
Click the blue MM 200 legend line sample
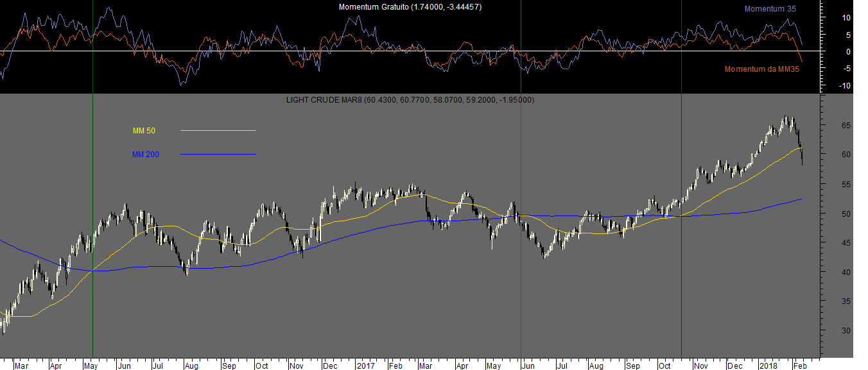pos(218,154)
